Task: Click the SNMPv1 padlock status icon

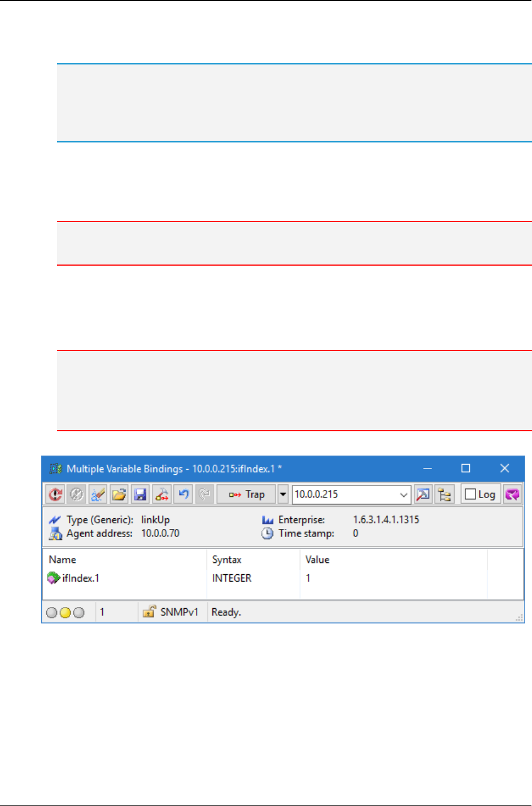Action: 149,612
